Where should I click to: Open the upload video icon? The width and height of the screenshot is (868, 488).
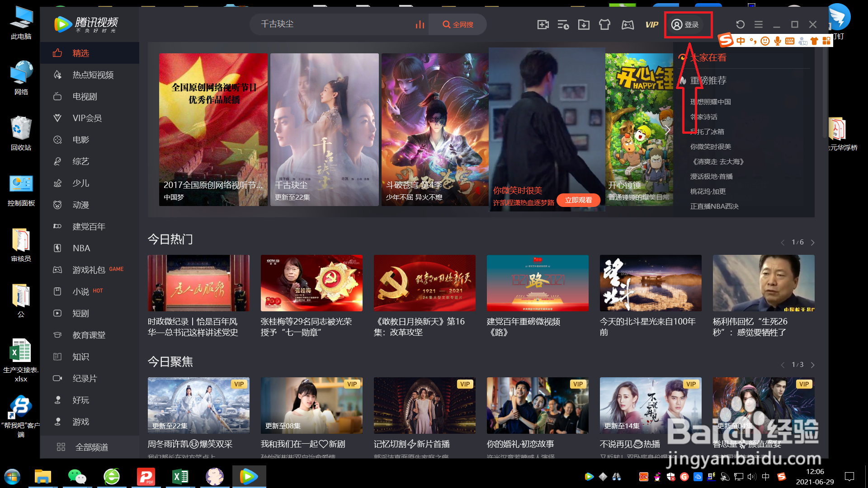(x=543, y=25)
